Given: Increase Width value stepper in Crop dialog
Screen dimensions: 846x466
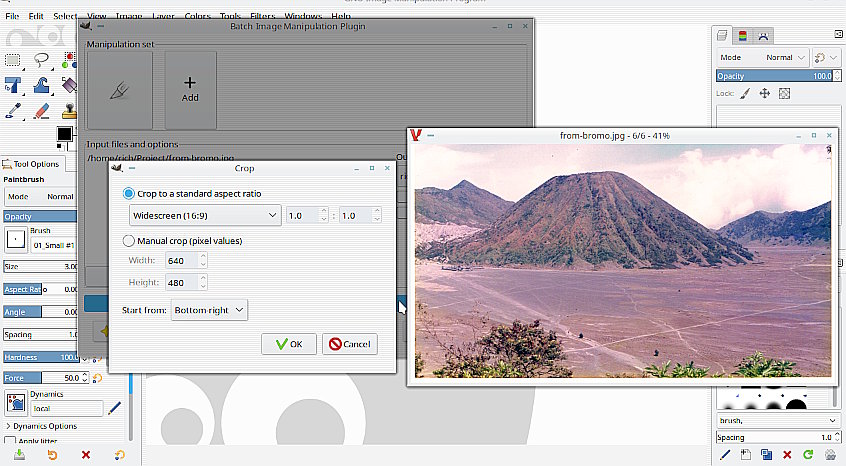Looking at the screenshot, I should 203,257.
